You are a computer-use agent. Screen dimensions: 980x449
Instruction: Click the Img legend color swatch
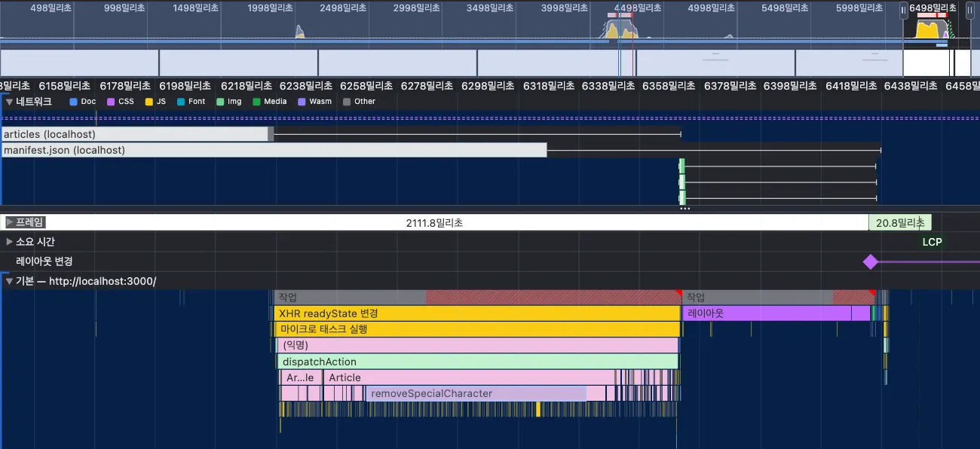pos(220,102)
